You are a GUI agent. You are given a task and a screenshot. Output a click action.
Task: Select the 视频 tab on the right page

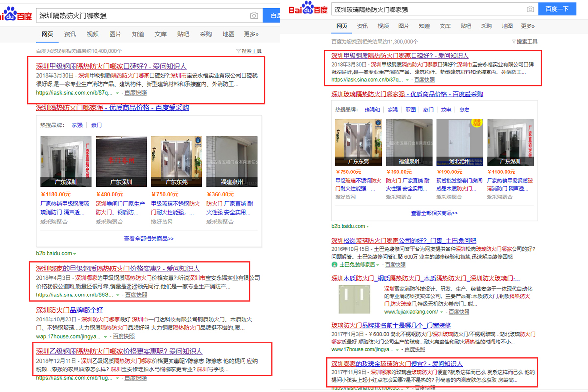click(383, 26)
